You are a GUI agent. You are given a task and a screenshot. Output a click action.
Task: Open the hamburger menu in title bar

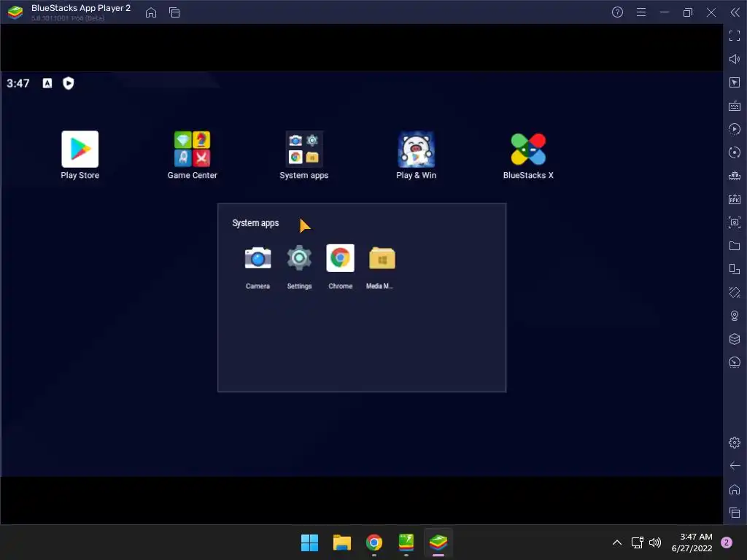coord(641,12)
